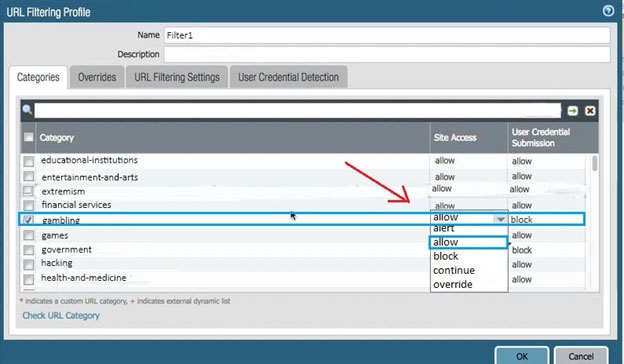Tick the hacking category checkbox

(29, 264)
